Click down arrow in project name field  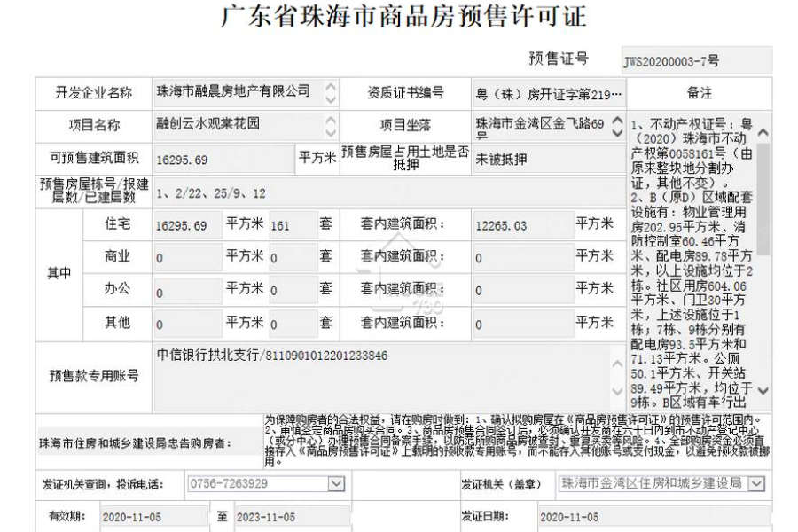point(331,132)
